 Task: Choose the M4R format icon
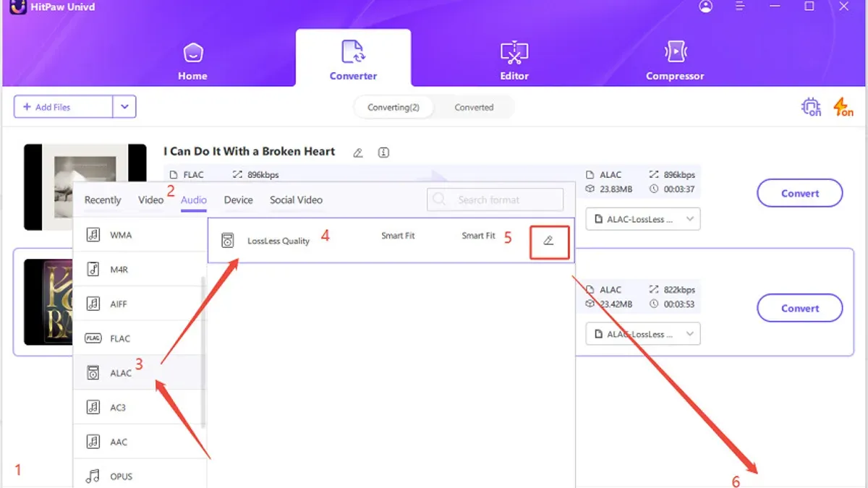(93, 269)
